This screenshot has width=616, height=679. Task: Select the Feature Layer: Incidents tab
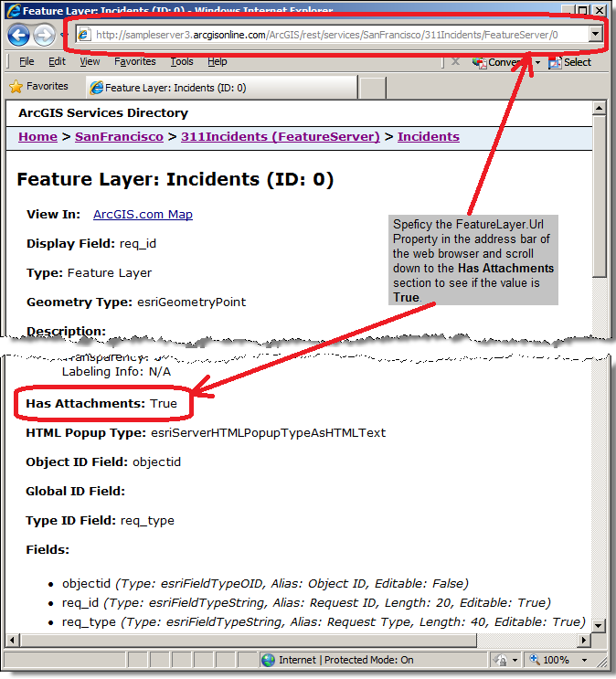coord(221,88)
